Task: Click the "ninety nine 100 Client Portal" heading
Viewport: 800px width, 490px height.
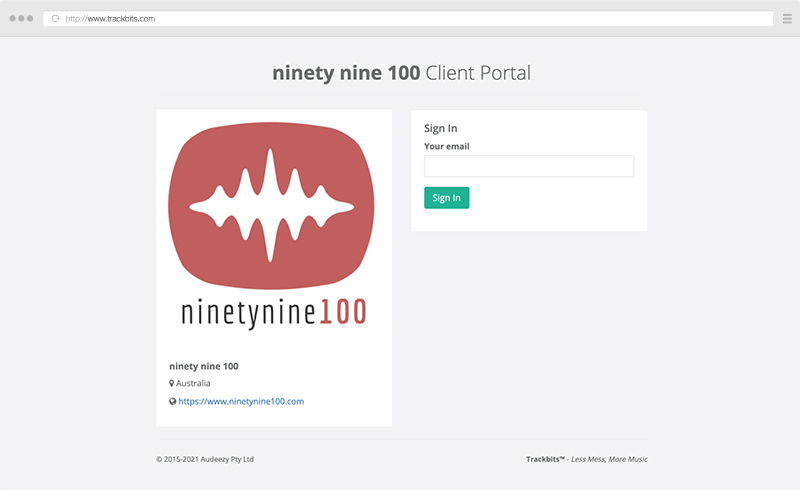Action: pyautogui.click(x=402, y=73)
